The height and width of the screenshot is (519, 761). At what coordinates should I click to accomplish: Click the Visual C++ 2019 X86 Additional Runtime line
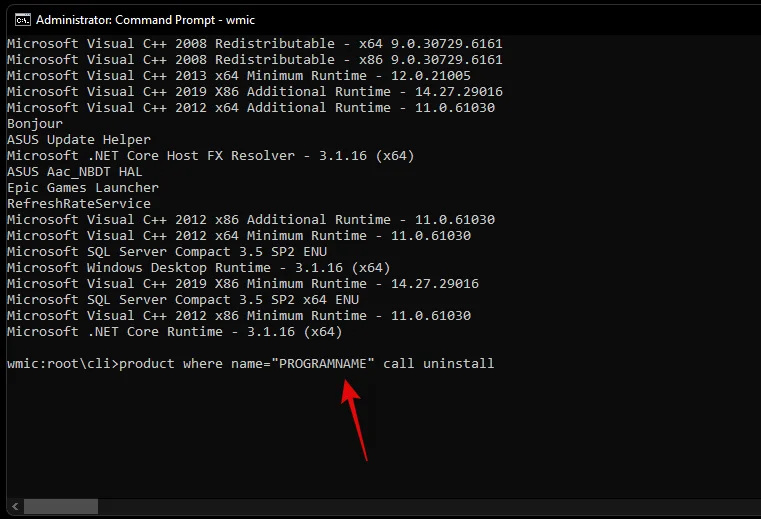[x=255, y=92]
